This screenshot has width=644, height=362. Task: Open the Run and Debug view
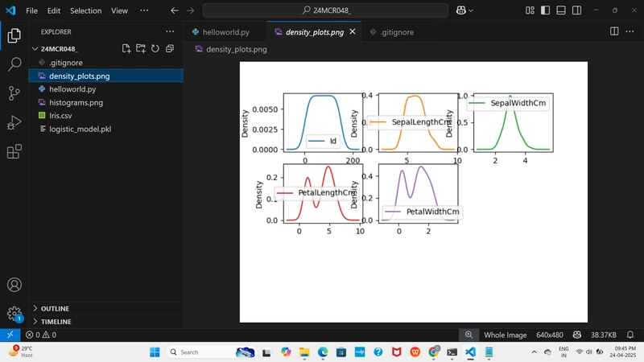point(14,122)
